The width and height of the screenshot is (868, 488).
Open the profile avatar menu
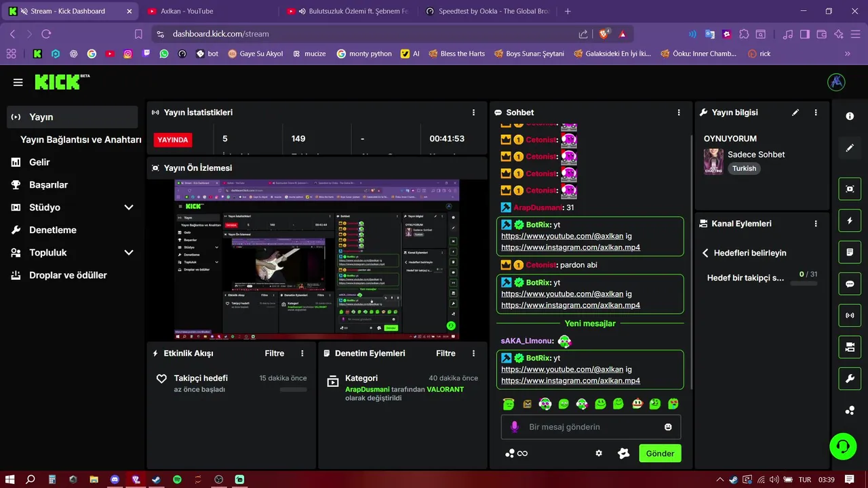836,82
